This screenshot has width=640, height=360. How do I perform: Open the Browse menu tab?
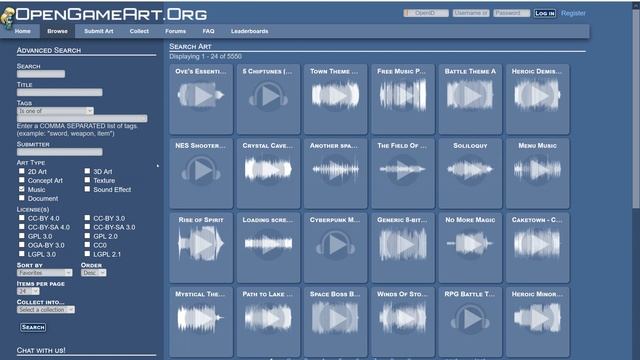57,31
